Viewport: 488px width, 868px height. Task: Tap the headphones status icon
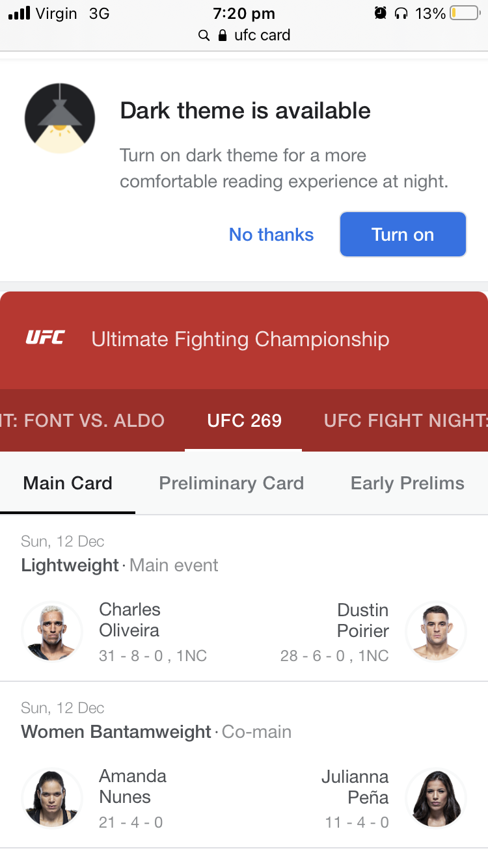point(401,13)
